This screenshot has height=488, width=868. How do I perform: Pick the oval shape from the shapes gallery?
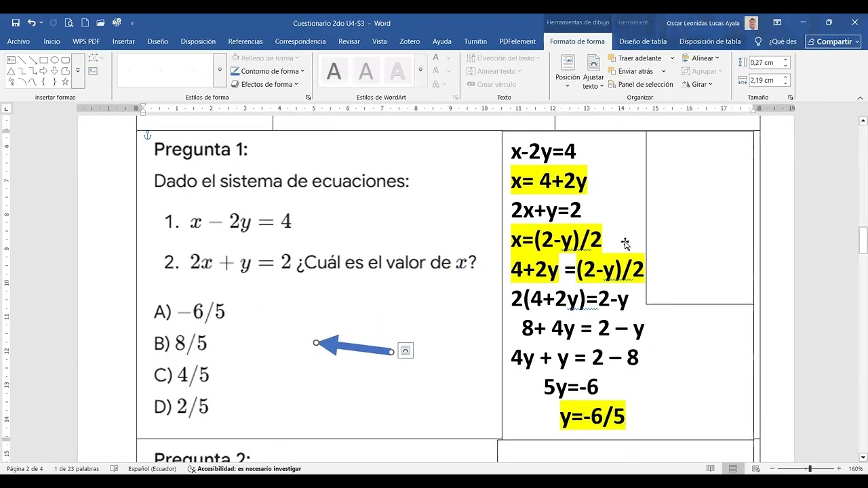(54, 60)
